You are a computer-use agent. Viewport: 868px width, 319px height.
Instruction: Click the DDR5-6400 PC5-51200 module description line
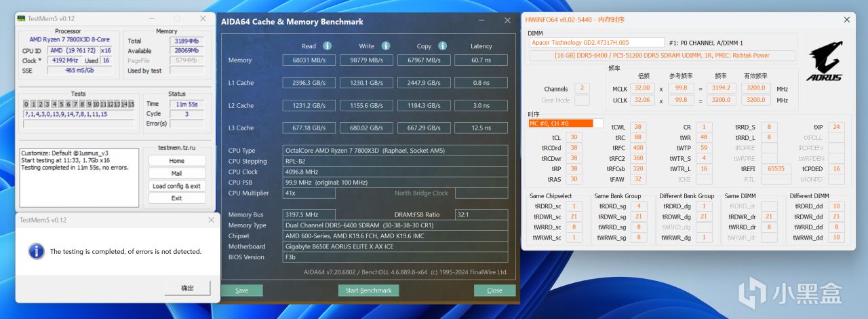662,56
